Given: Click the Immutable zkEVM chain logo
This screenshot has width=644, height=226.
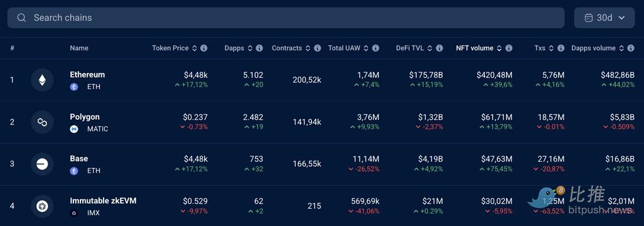Looking at the screenshot, I should 42,206.
